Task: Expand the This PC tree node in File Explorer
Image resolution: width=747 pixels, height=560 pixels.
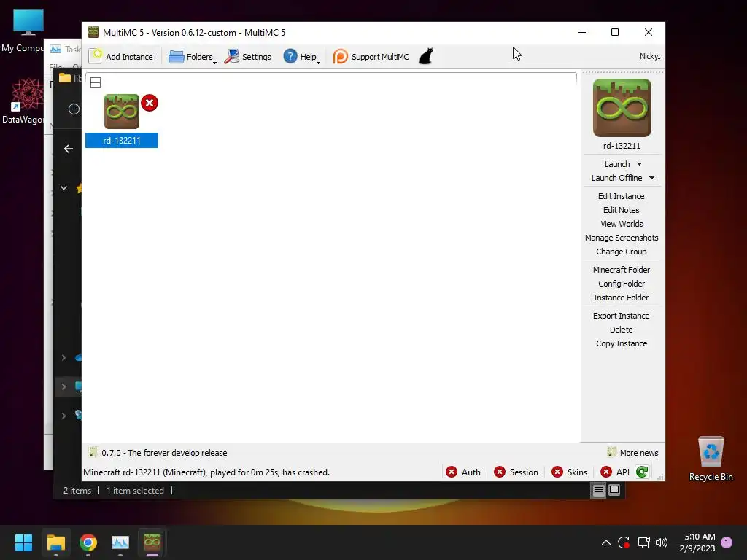Action: coord(64,386)
